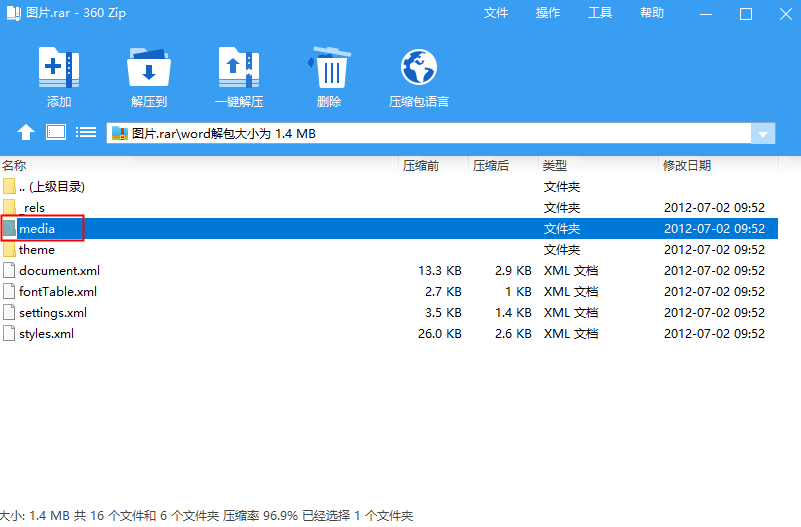The width and height of the screenshot is (801, 527).
Task: Switch to list view mode
Action: (86, 132)
